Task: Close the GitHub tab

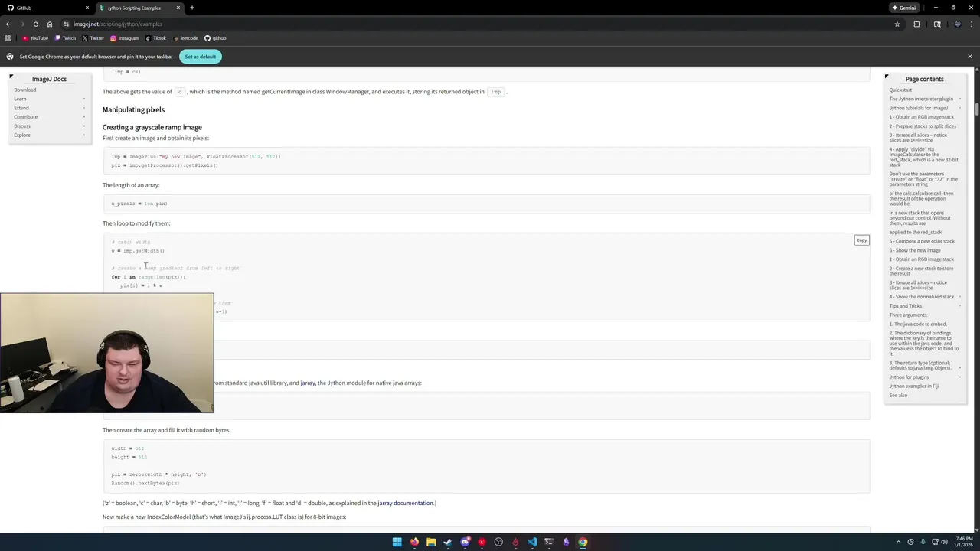Action: pos(86,8)
